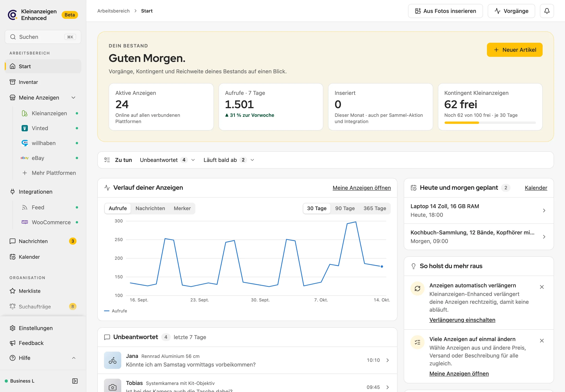
Task: Collapse the Meine Anzeigen section
Action: (73, 98)
